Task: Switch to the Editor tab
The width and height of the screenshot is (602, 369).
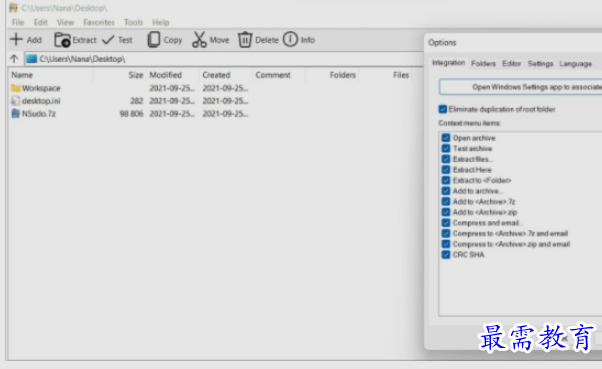Action: 511,63
